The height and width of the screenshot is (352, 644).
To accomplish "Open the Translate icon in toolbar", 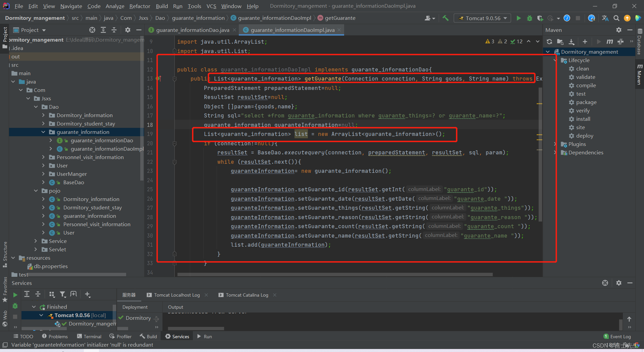I will (605, 18).
